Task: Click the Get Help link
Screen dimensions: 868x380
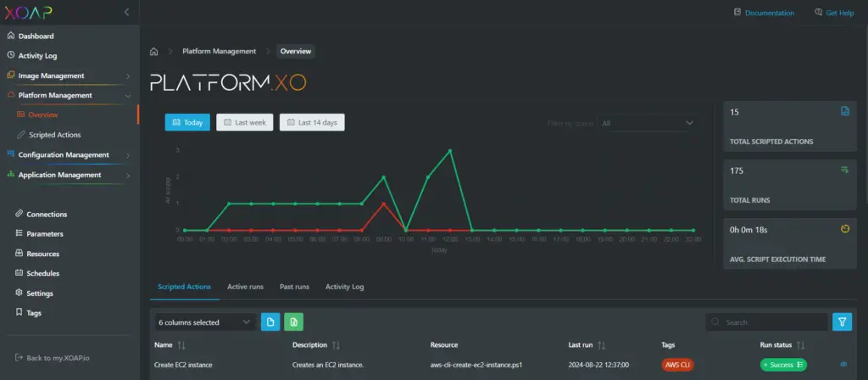Action: [x=840, y=13]
